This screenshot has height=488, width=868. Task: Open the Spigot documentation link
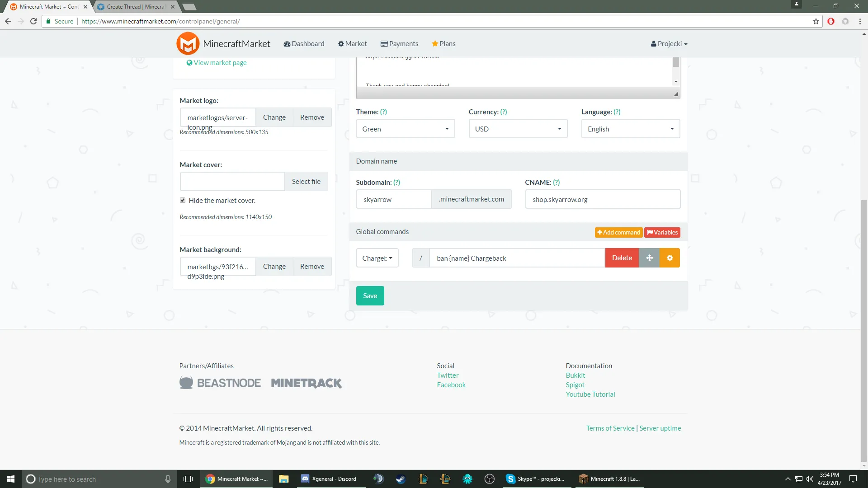coord(575,385)
